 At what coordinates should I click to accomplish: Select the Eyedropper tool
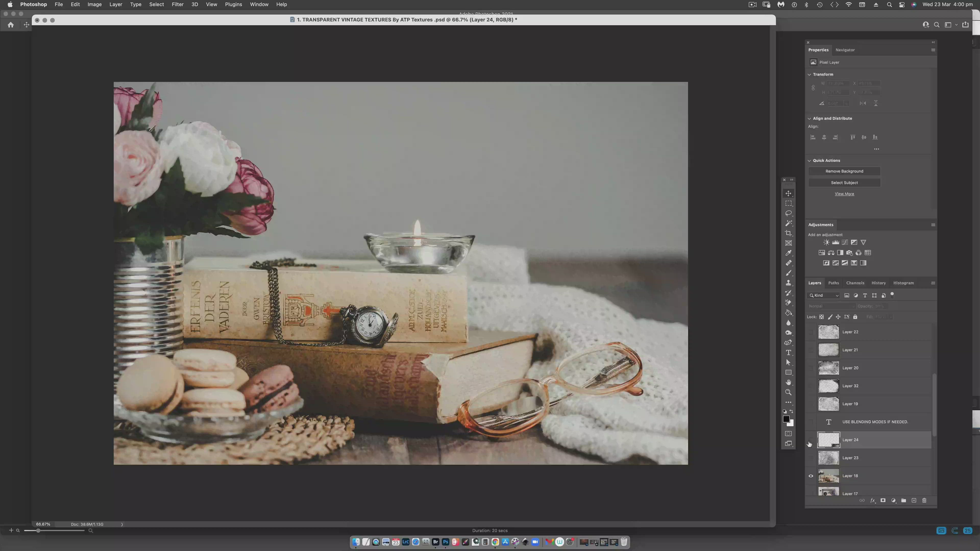pos(788,253)
